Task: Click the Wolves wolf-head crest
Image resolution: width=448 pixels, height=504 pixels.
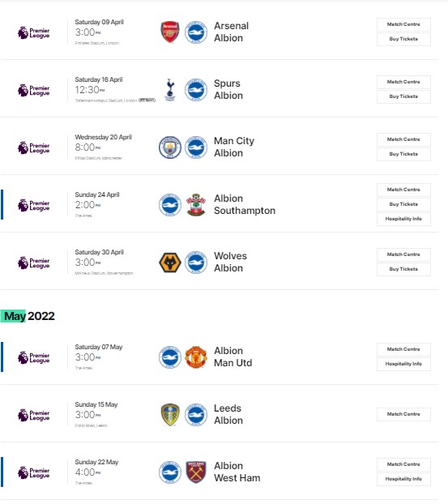Action: click(170, 263)
